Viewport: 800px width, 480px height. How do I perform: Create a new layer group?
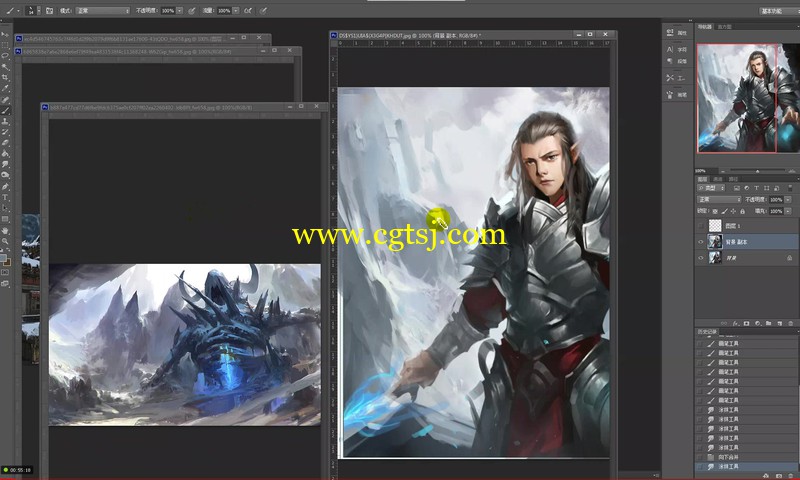(768, 323)
